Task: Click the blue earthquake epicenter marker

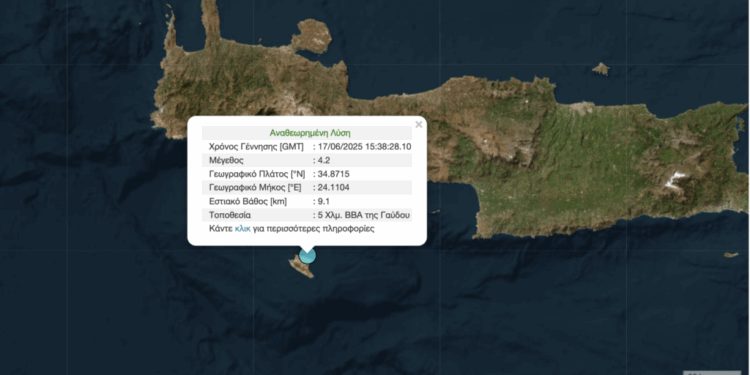Action: [308, 256]
